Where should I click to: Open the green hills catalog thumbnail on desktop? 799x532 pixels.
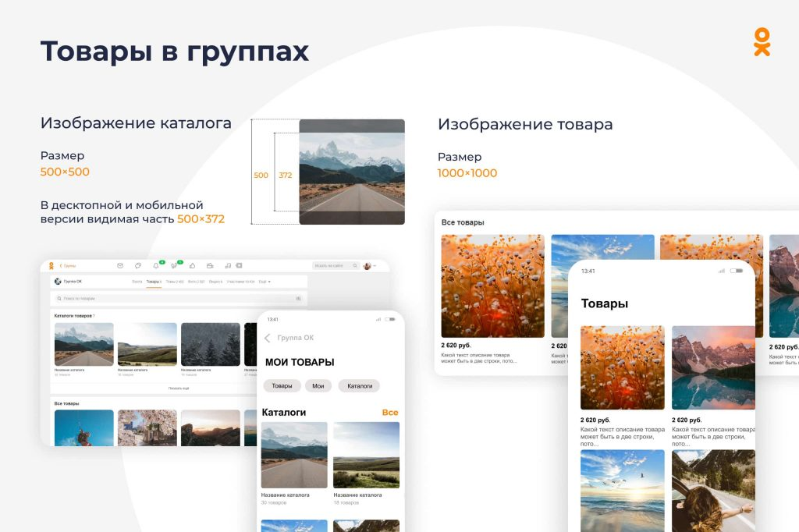click(147, 344)
